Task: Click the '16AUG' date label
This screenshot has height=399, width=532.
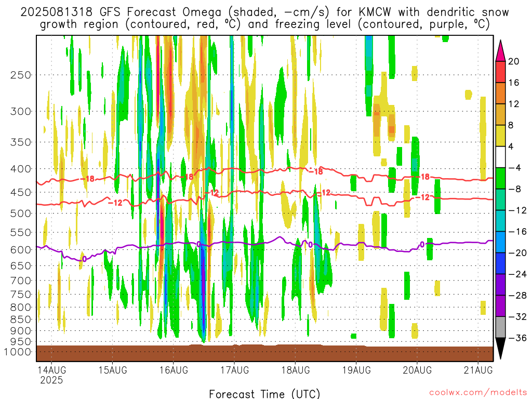Action: click(x=174, y=370)
